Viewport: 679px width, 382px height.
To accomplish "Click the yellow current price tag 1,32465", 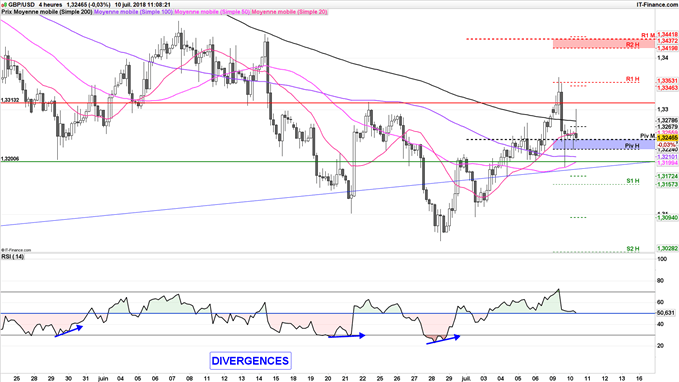I will point(667,138).
